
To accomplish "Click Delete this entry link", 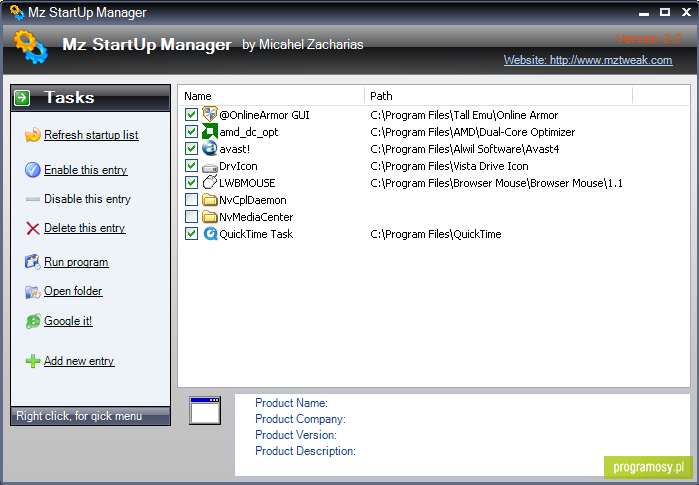I will 84,228.
